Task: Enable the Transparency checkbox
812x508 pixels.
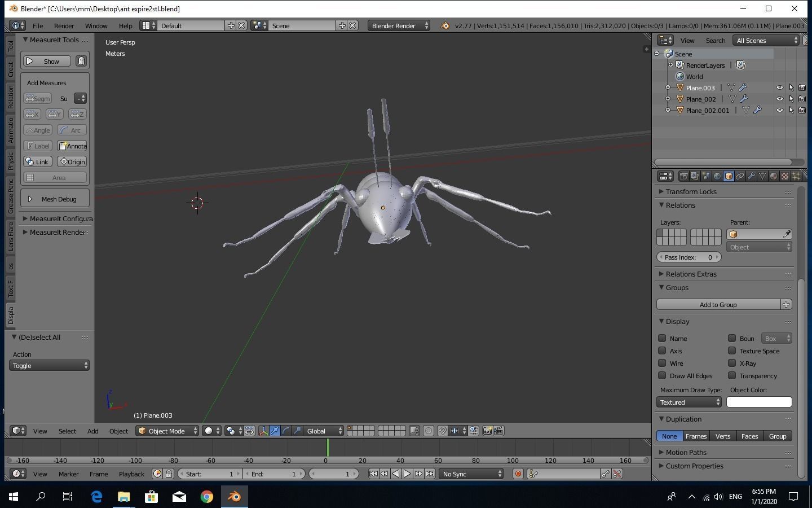Action: (x=732, y=375)
